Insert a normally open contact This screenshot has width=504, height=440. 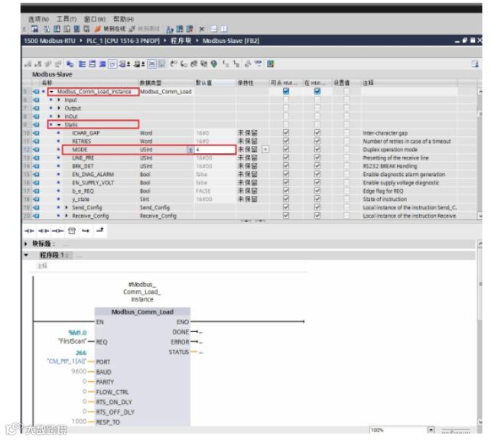click(29, 230)
